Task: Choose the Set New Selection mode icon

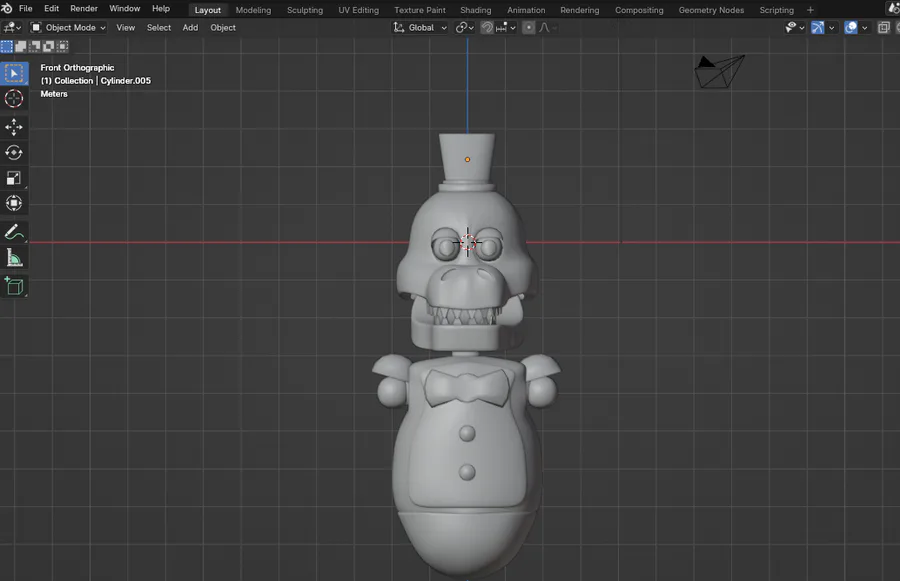Action: (6, 47)
